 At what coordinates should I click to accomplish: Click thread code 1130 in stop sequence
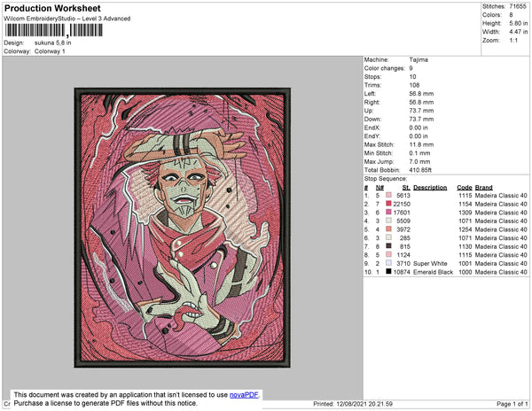[465, 246]
